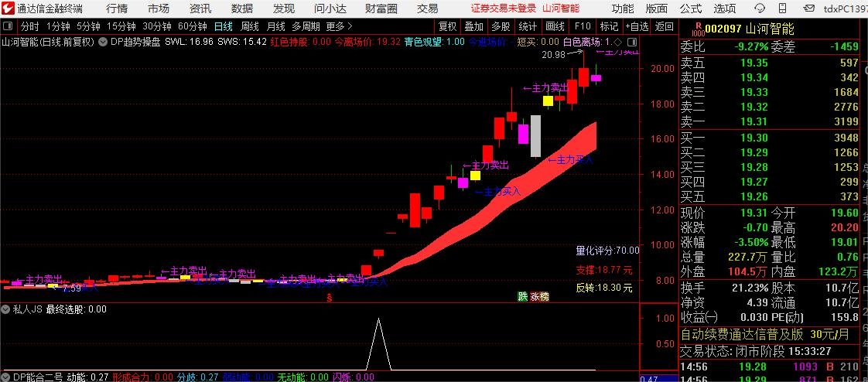Viewport: 868px width, 382px height.
Task: Switch to 30分钟 chart period
Action: click(x=157, y=26)
